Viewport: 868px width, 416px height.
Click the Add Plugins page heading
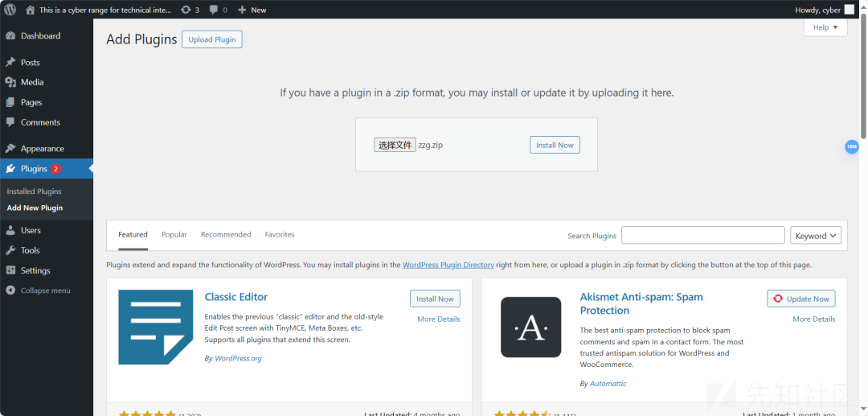141,39
